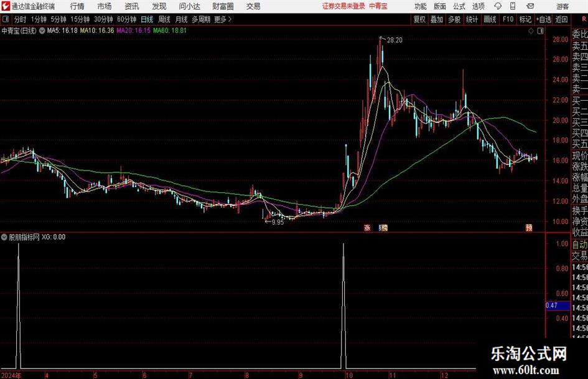Open the 资讯 menu
588x379 pixels.
pos(132,6)
